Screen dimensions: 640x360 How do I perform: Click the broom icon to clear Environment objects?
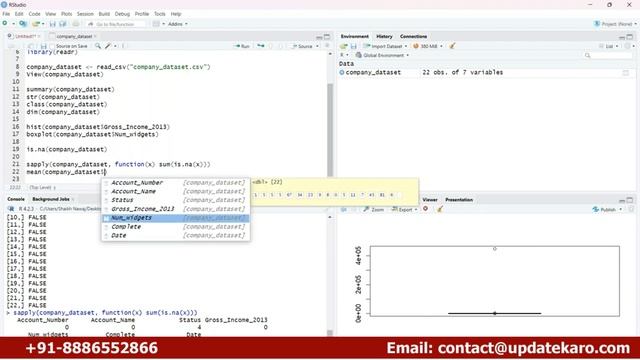point(452,46)
